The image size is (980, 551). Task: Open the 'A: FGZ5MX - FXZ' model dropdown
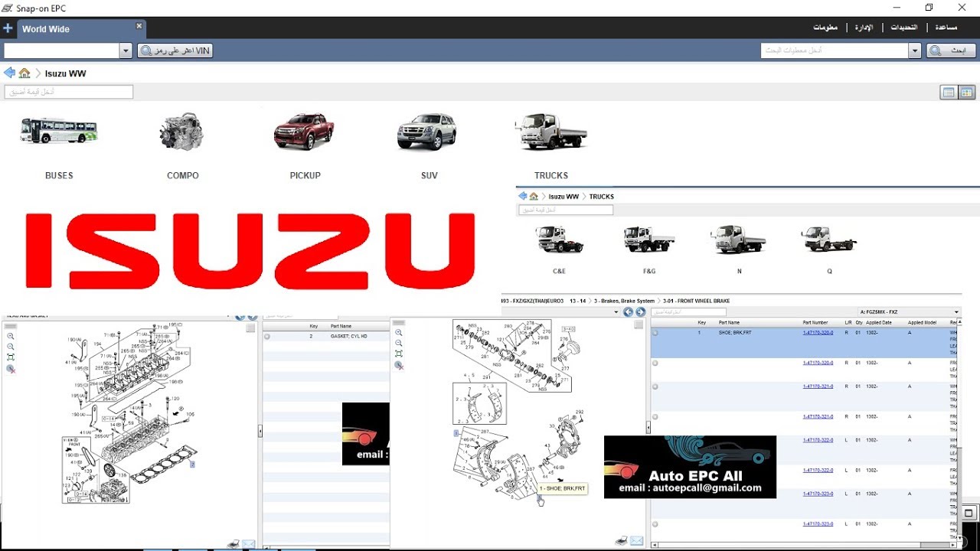click(910, 312)
